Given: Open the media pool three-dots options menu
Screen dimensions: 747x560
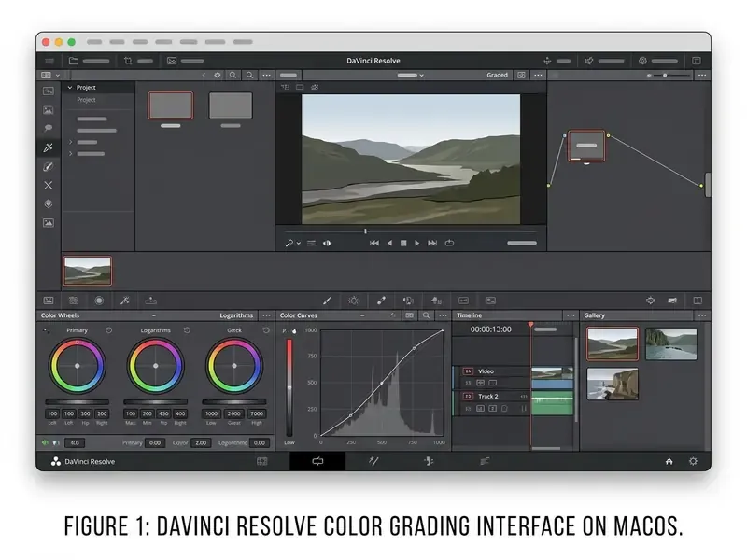Looking at the screenshot, I should tap(266, 76).
